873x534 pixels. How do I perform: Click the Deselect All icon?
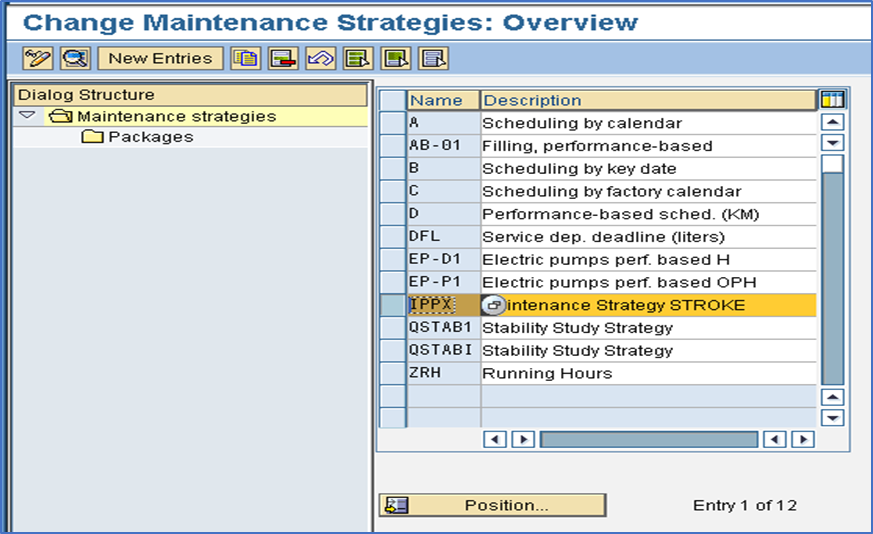click(x=434, y=58)
